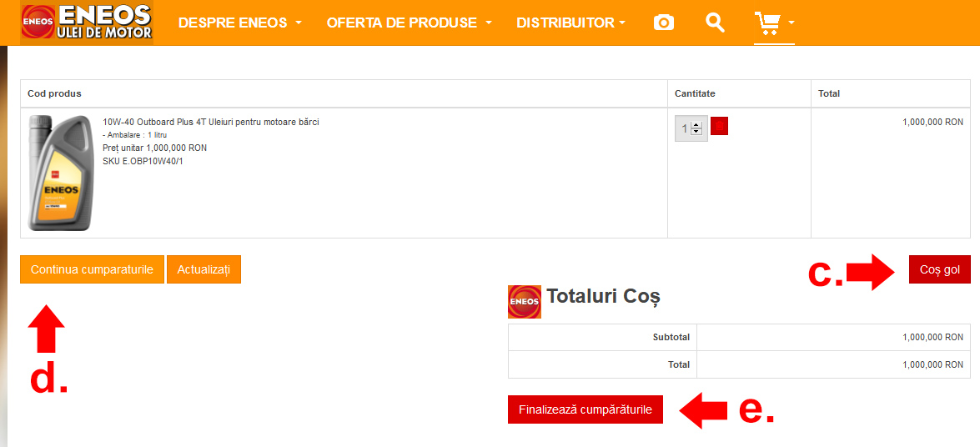Click the ENEOS icon beside Totaluri Coș
The image size is (980, 447).
pos(525,301)
